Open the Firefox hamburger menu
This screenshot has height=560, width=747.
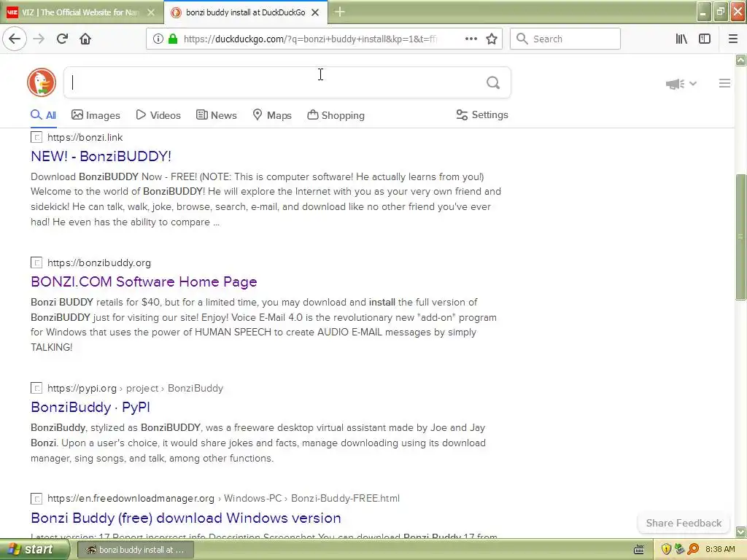[x=733, y=39]
